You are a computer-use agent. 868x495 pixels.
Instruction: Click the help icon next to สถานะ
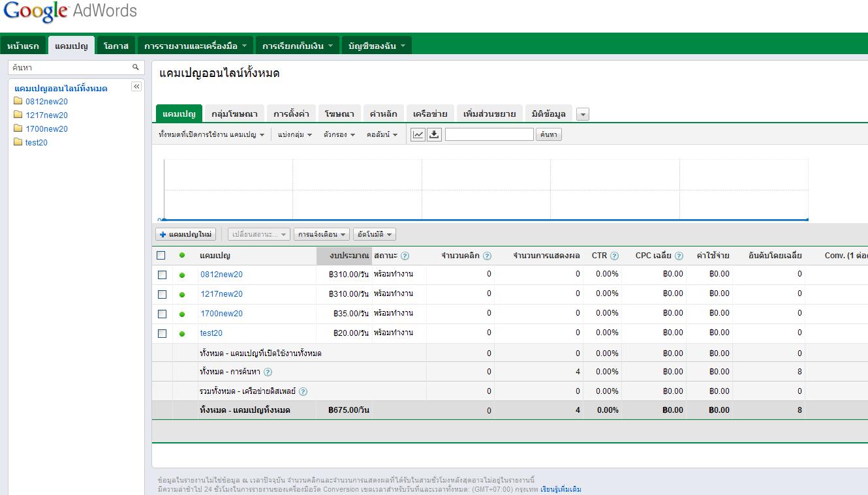click(x=405, y=256)
